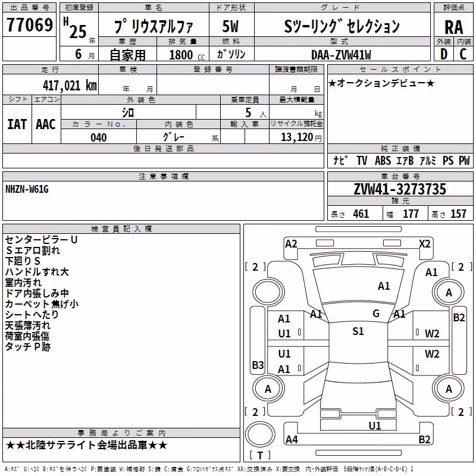Select the G windshield mark

click(x=376, y=314)
